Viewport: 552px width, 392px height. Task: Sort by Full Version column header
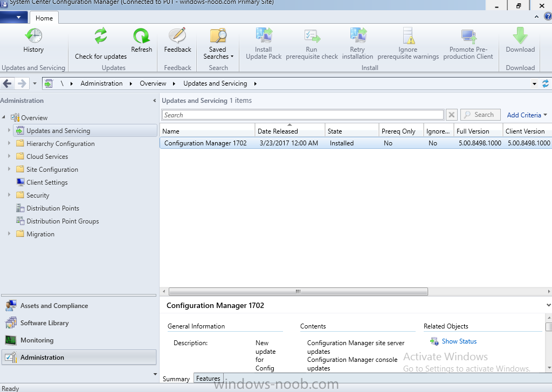(478, 131)
